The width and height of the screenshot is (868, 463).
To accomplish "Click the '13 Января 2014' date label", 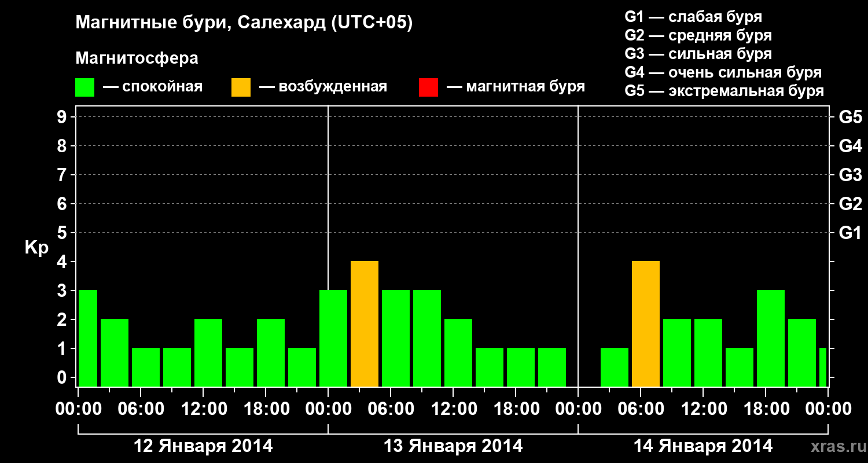I will tap(453, 446).
